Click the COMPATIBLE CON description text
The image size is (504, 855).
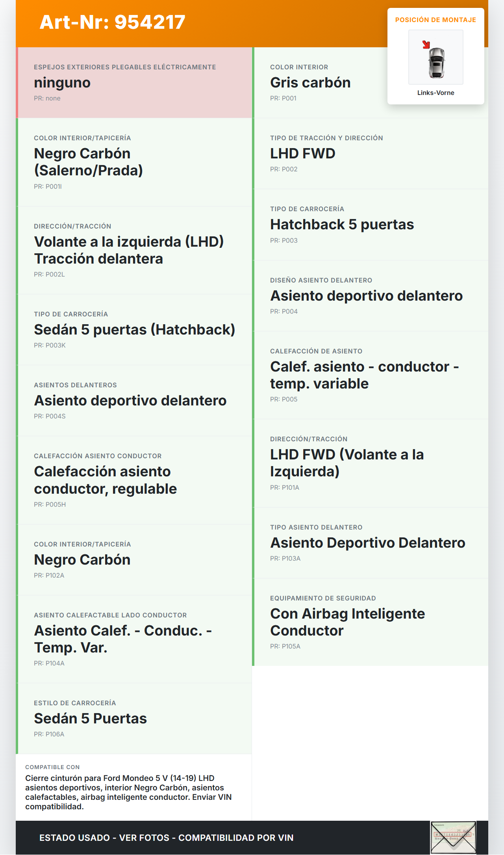tap(128, 792)
